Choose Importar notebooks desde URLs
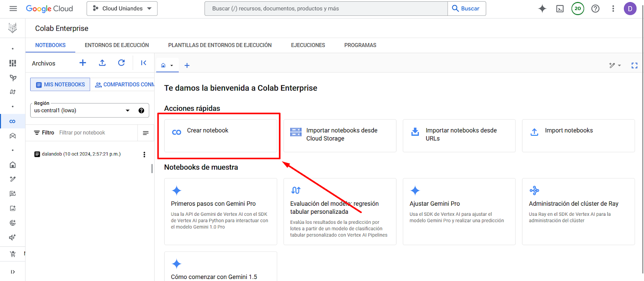 point(459,136)
